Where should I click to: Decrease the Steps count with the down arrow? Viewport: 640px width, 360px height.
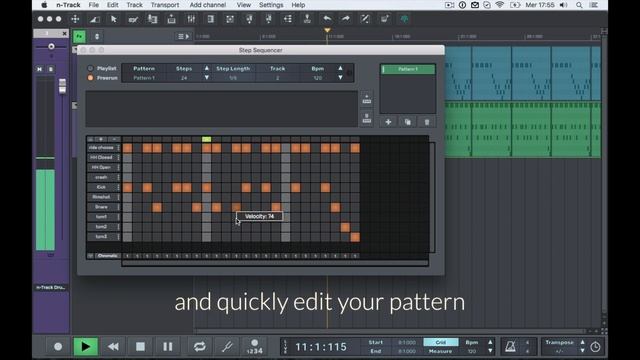207,77
